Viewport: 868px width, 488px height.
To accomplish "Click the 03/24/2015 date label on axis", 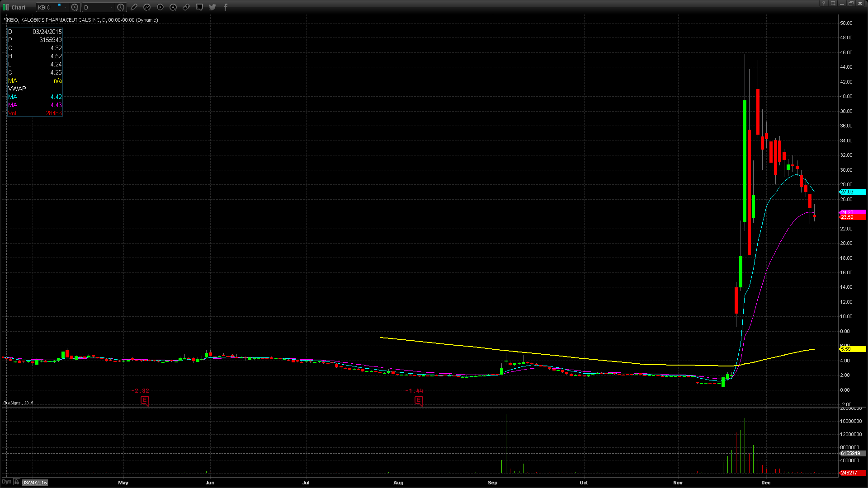I will (35, 483).
